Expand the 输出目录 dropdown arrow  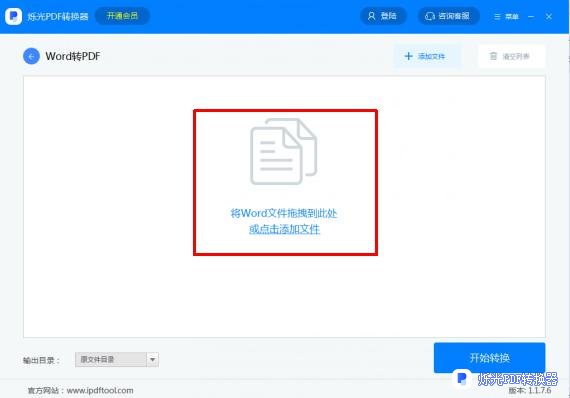pos(153,359)
